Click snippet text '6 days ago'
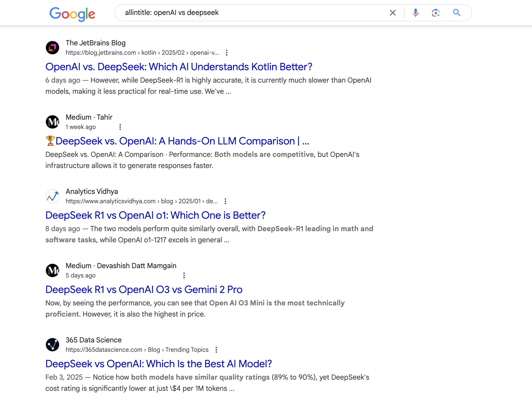The height and width of the screenshot is (404, 532). tap(63, 80)
